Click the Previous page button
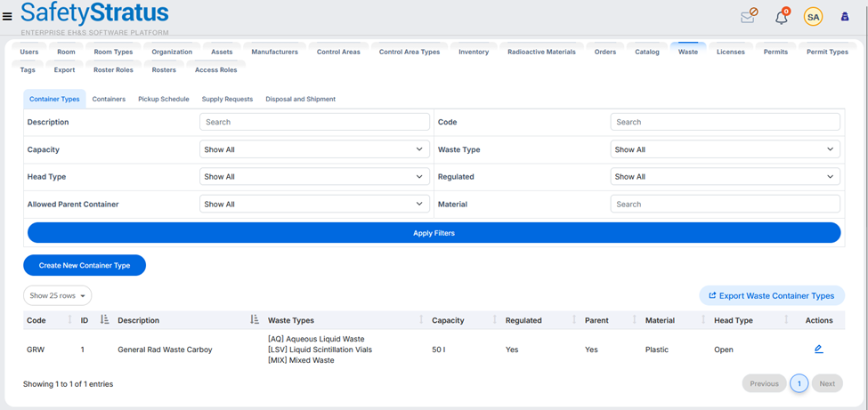The width and height of the screenshot is (868, 410). click(764, 383)
